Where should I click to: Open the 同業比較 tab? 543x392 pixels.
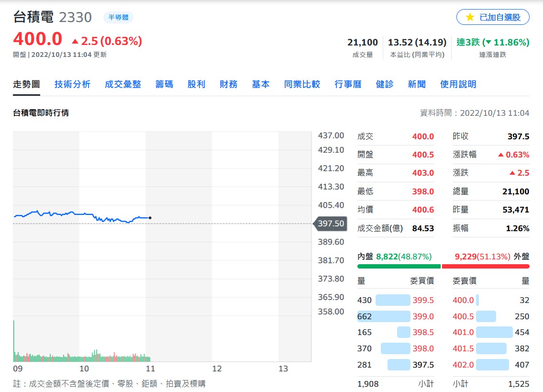pos(302,84)
